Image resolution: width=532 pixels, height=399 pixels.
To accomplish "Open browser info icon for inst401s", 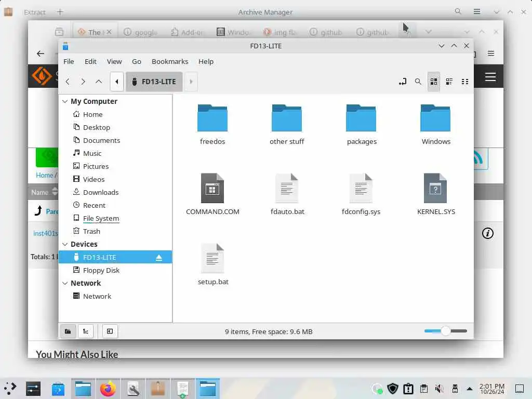I will (487, 233).
